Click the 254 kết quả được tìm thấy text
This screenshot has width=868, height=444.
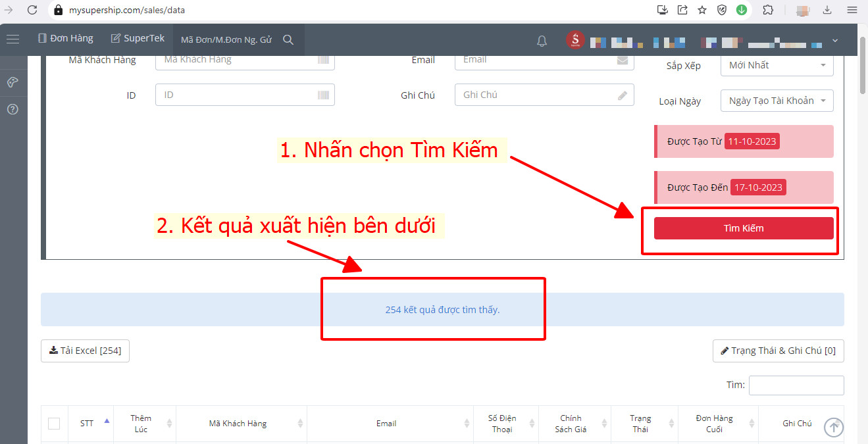[x=442, y=310]
